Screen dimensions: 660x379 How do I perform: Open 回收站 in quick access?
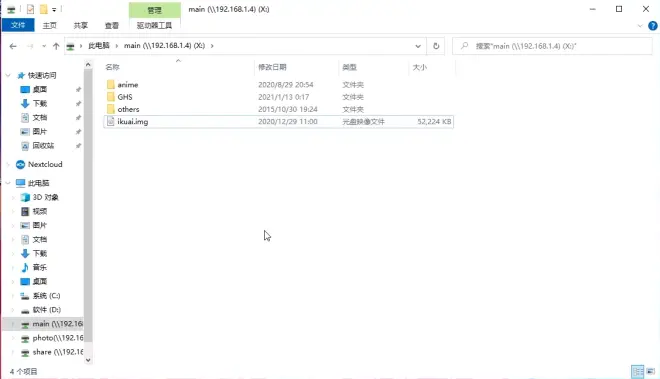pos(43,145)
